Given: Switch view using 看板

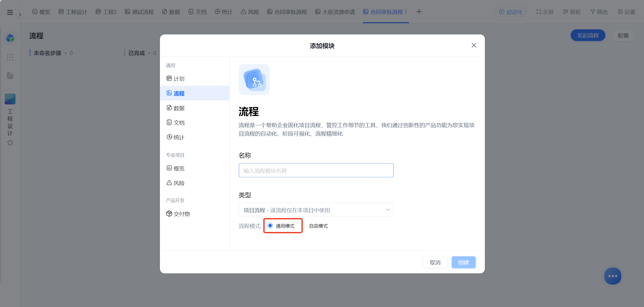Looking at the screenshot, I should tap(572, 12).
